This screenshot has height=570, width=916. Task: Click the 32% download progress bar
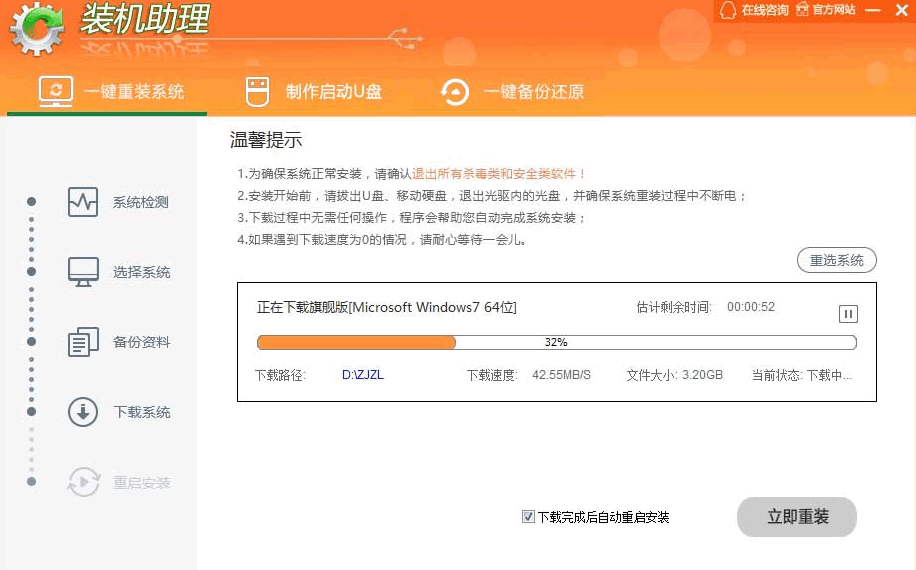tap(557, 342)
